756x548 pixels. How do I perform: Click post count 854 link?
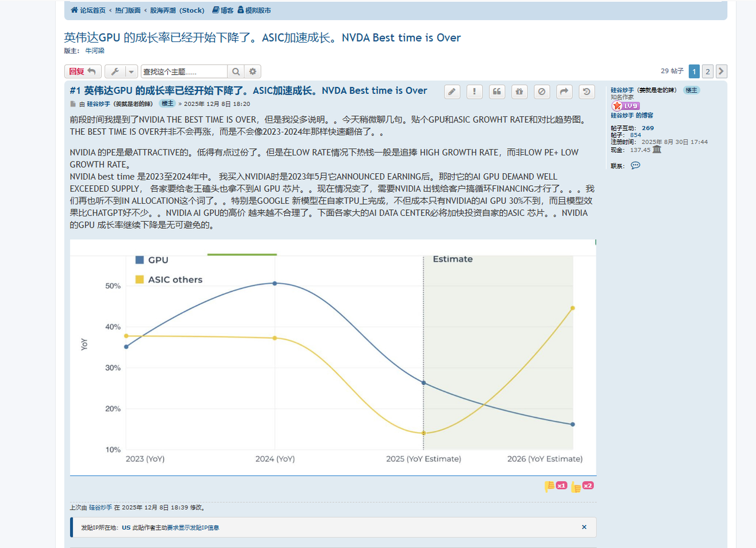coord(635,135)
